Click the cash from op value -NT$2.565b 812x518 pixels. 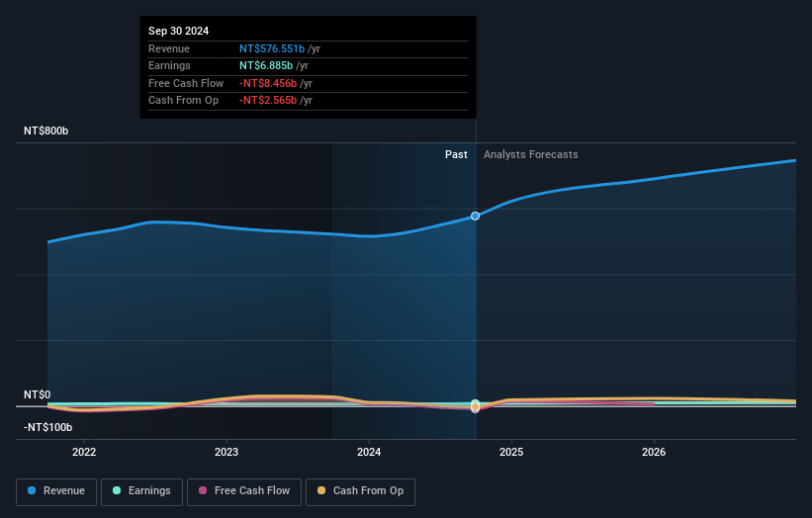[268, 101]
